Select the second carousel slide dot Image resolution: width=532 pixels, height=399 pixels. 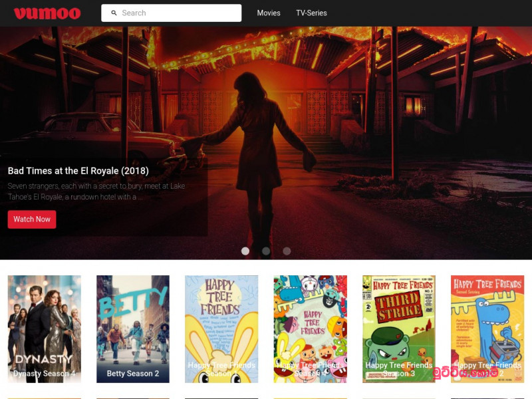coord(266,251)
